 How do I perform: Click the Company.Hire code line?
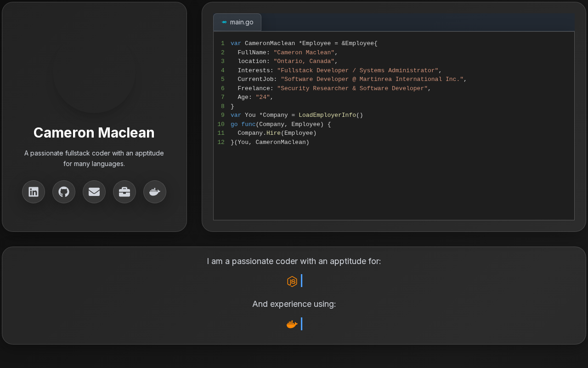(277, 133)
